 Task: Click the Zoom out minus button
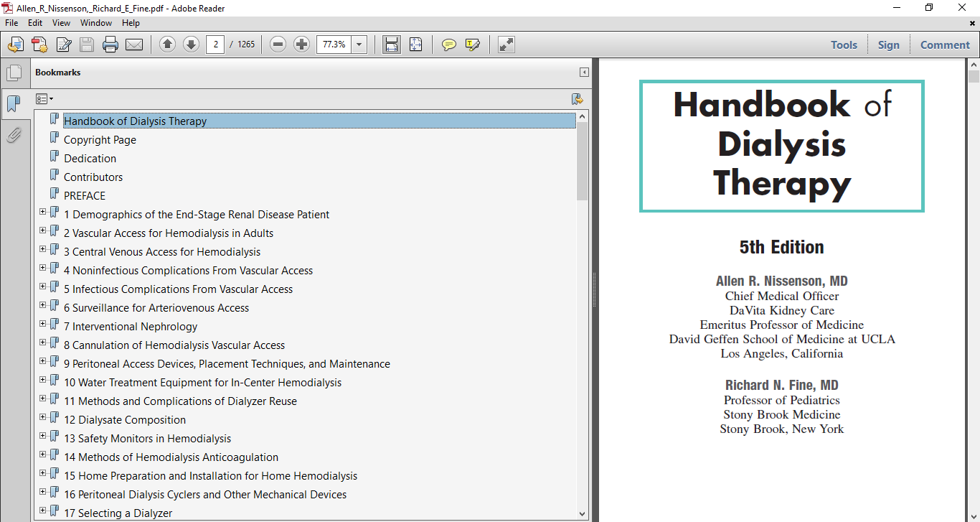coord(278,45)
